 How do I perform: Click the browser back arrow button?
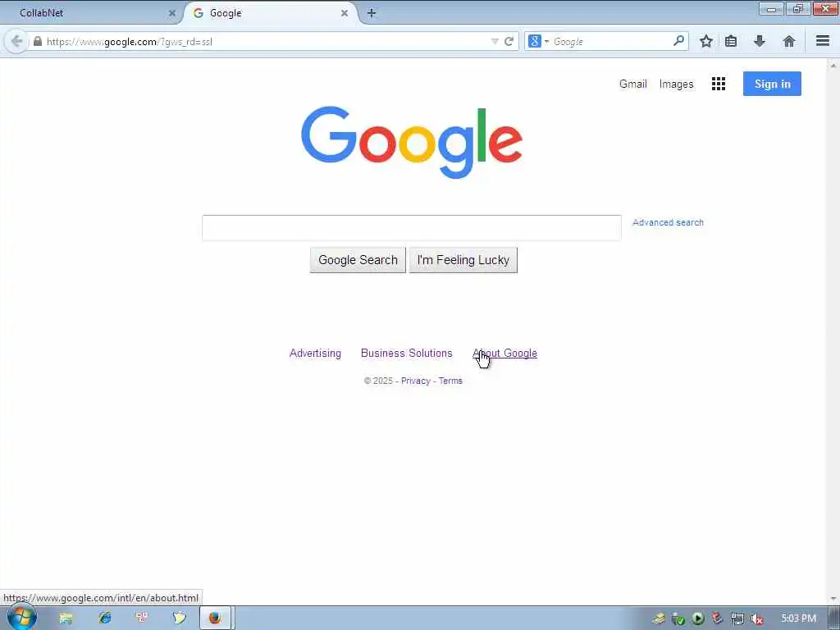(16, 41)
